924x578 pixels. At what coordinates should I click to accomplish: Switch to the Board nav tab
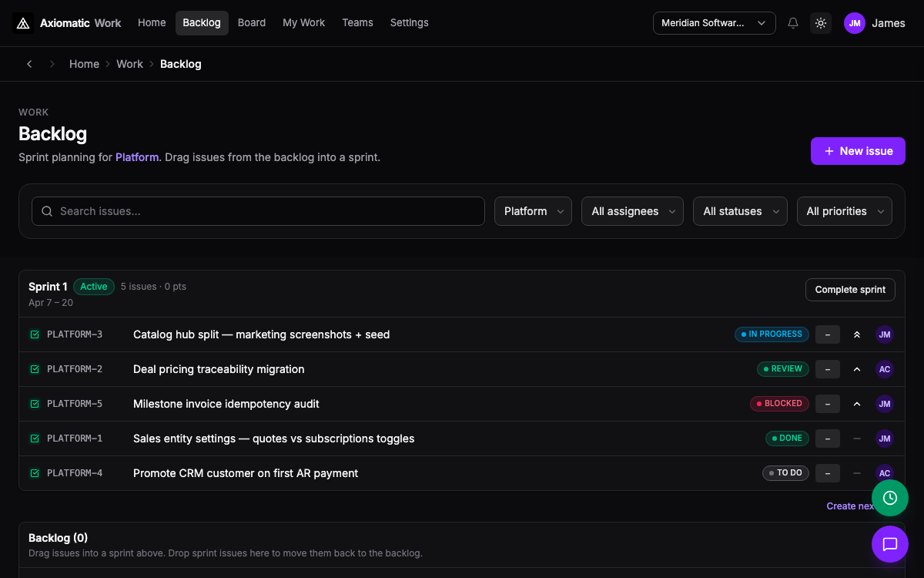click(x=252, y=23)
